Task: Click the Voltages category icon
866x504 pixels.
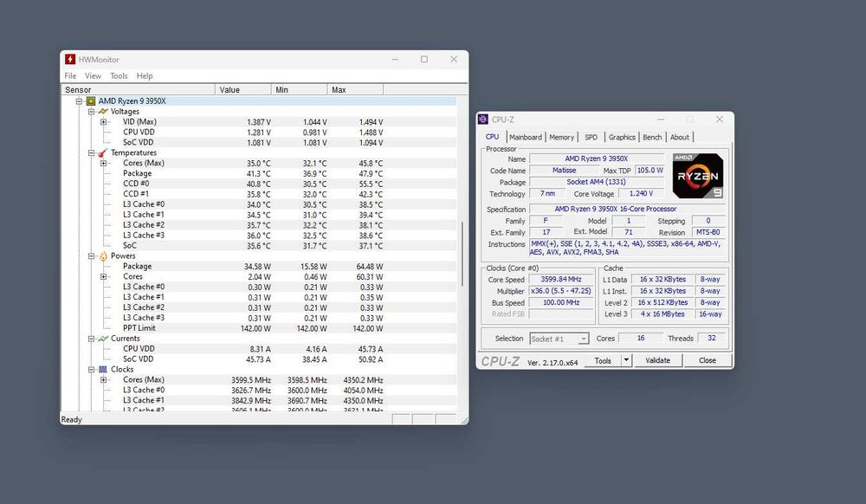Action: [x=103, y=112]
